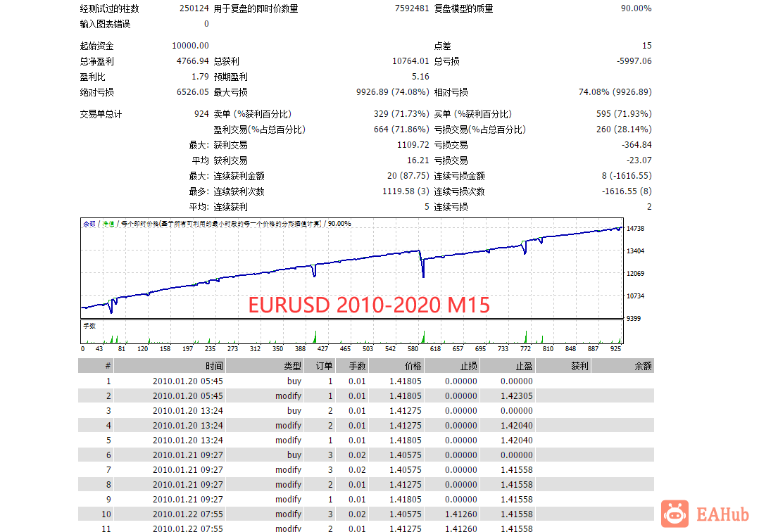The height and width of the screenshot is (532, 759).
Task: Click the largest profit trade 1109.72
Action: [x=413, y=144]
